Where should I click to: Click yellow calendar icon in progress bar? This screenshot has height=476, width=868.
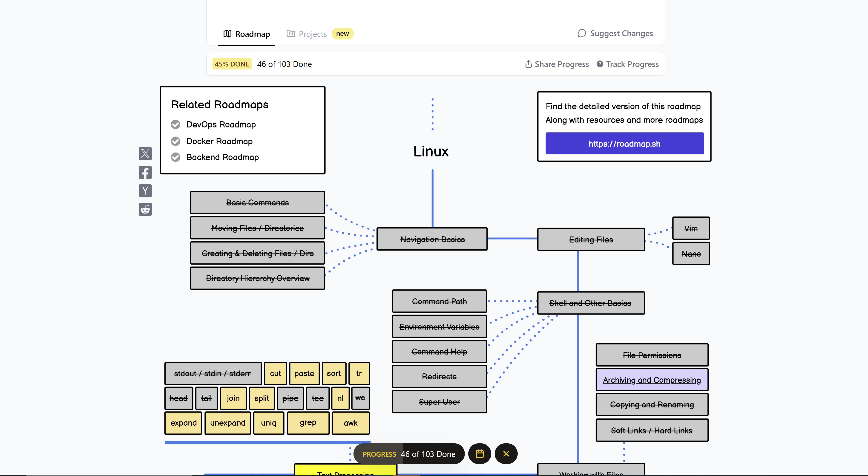click(x=480, y=454)
